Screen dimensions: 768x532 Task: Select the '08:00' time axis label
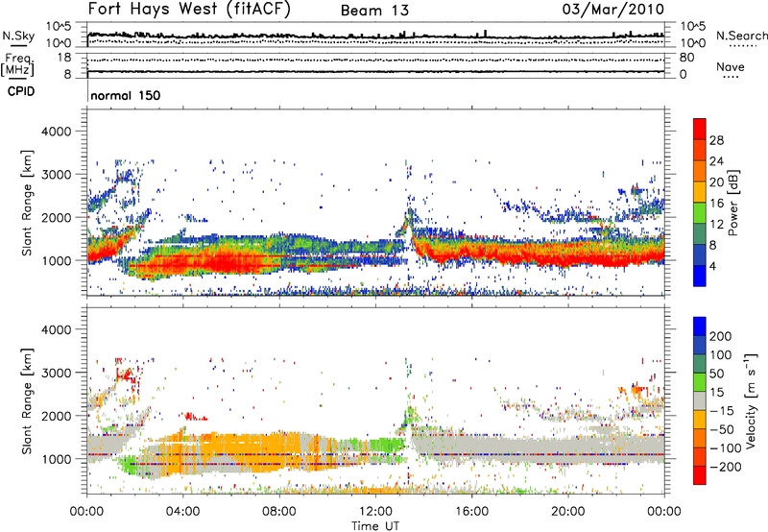(279, 512)
